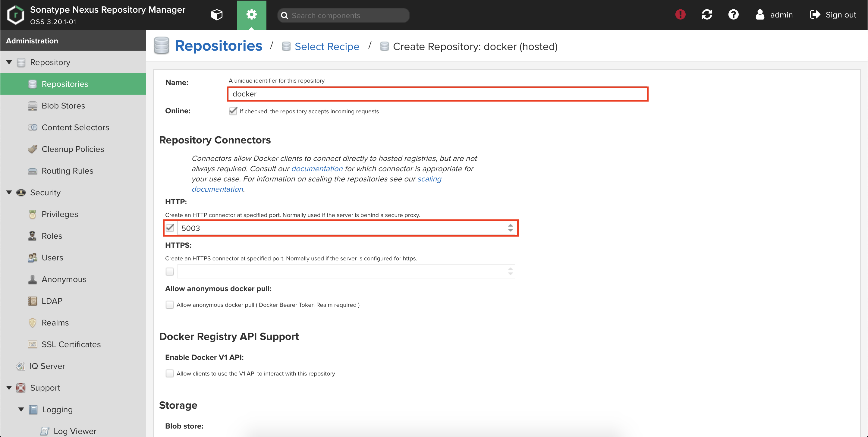The width and height of the screenshot is (868, 437).
Task: Click the Security agent icon
Action: (21, 192)
